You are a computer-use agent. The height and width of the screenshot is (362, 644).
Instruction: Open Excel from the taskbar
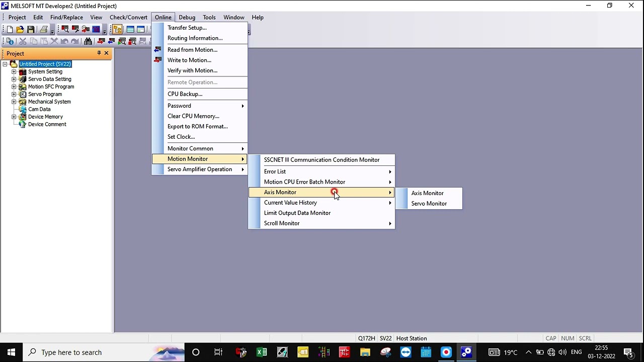[262, 352]
